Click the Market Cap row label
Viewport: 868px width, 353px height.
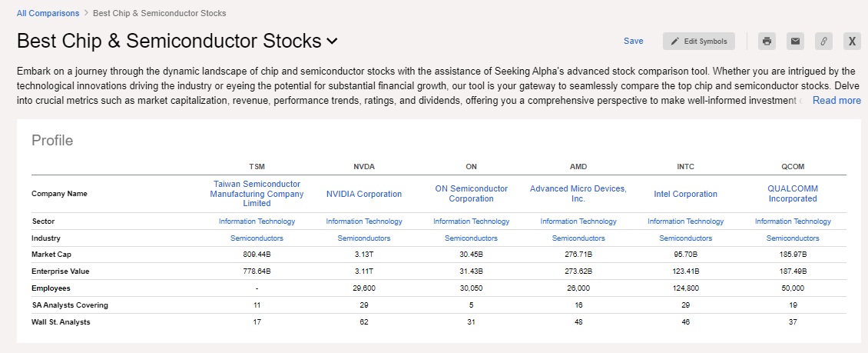tap(51, 255)
